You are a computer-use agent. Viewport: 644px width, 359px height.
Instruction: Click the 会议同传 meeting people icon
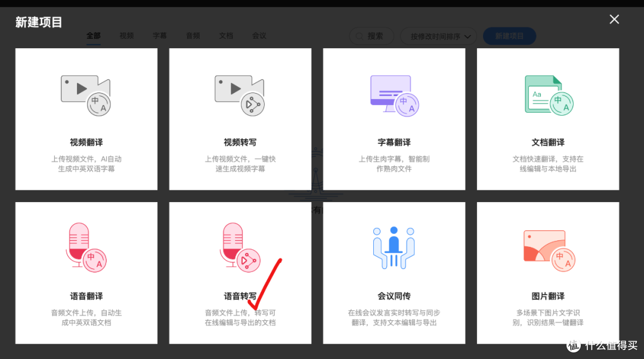(x=394, y=247)
